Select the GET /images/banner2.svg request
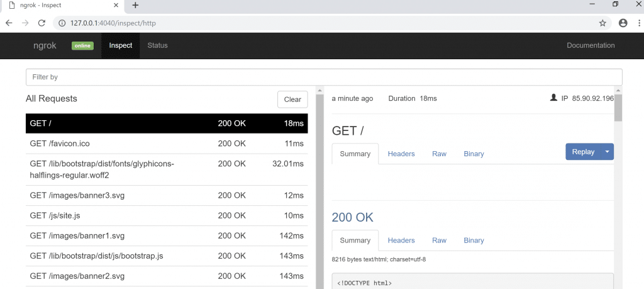The height and width of the screenshot is (289, 644). 167,276
